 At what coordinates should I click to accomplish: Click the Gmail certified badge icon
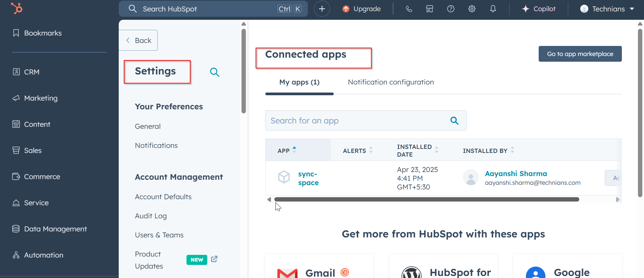coord(345,272)
